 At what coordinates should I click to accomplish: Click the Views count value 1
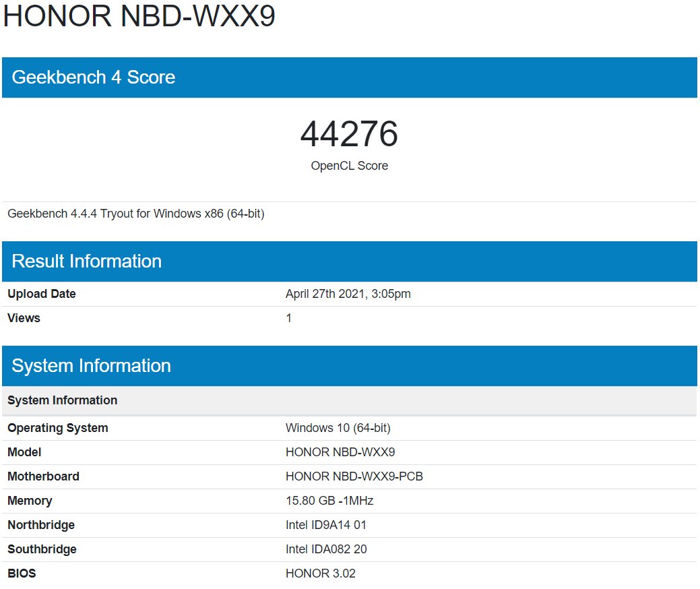tap(288, 318)
